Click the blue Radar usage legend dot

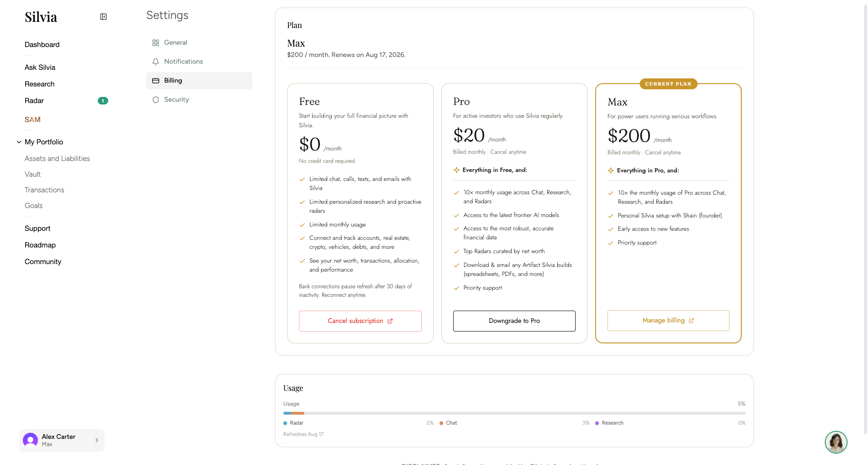285,423
